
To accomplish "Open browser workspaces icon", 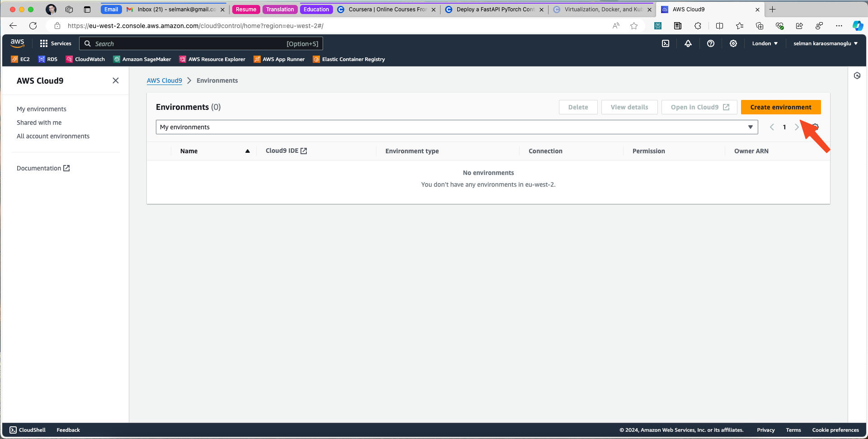I will pos(69,9).
